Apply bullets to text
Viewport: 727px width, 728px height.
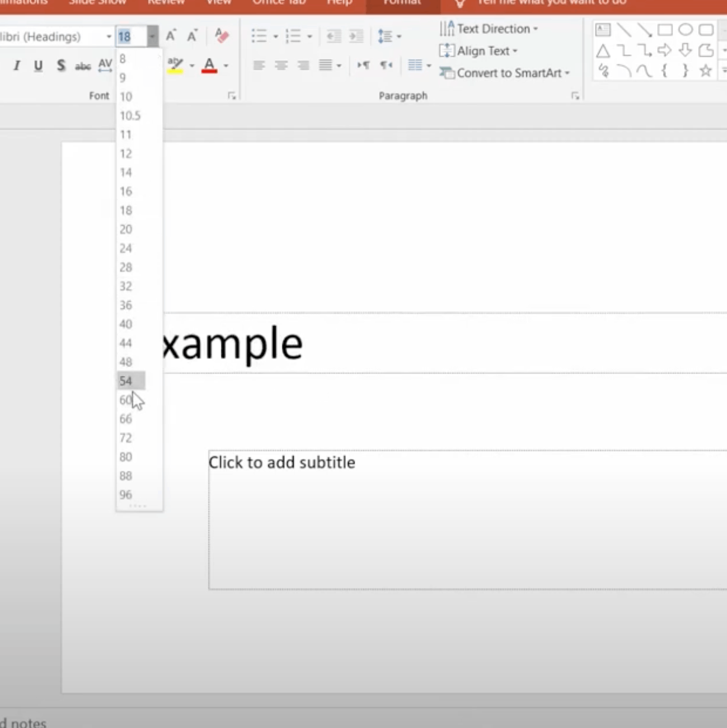click(x=259, y=36)
